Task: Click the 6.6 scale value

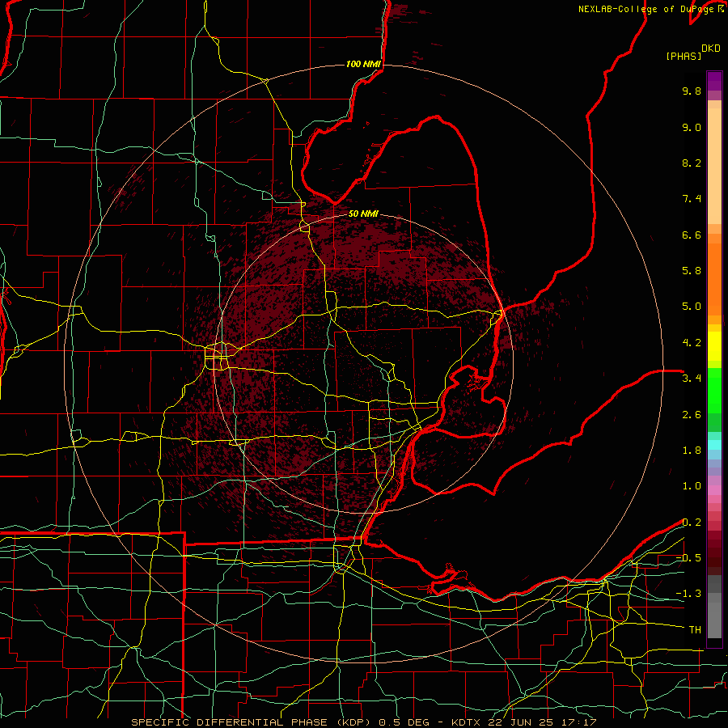Action: pos(692,235)
